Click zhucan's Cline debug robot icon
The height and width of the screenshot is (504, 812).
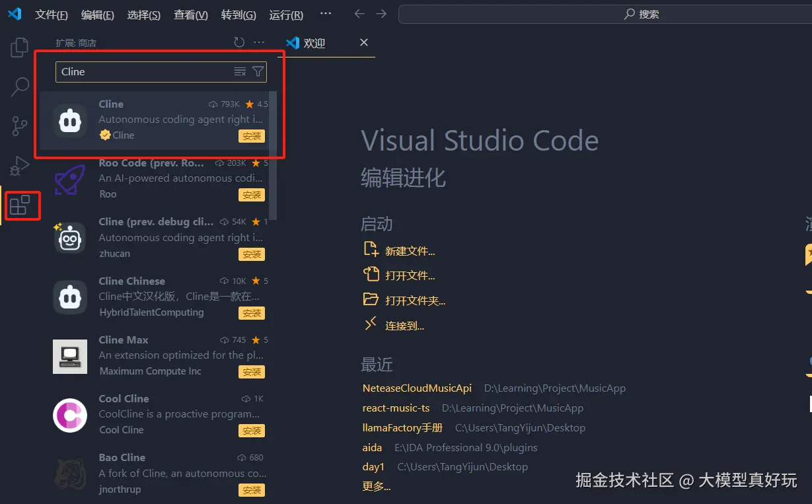pos(70,238)
